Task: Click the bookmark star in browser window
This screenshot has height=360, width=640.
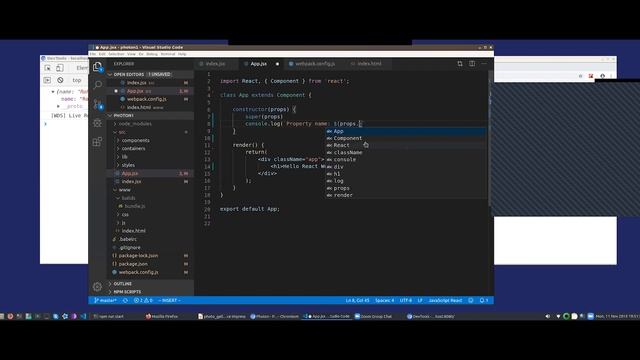Action: pyautogui.click(x=580, y=76)
